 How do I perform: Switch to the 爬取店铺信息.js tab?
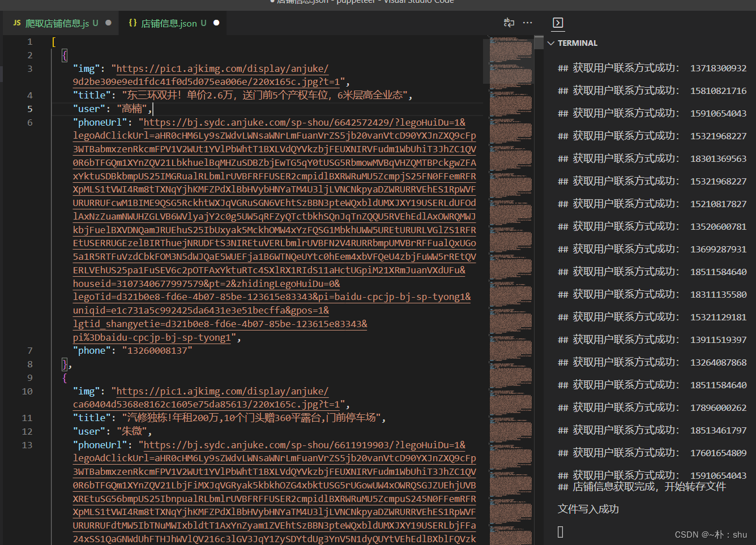[x=61, y=23]
